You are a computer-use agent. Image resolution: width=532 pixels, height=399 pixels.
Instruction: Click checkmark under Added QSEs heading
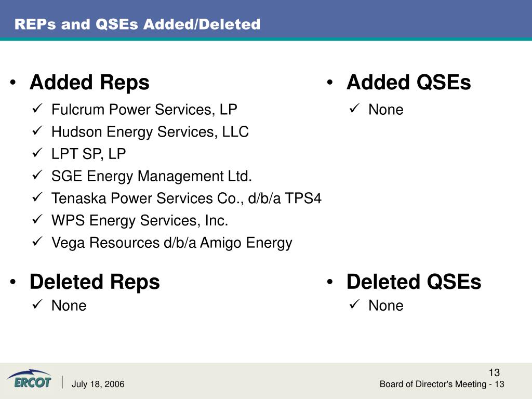pyautogui.click(x=354, y=109)
